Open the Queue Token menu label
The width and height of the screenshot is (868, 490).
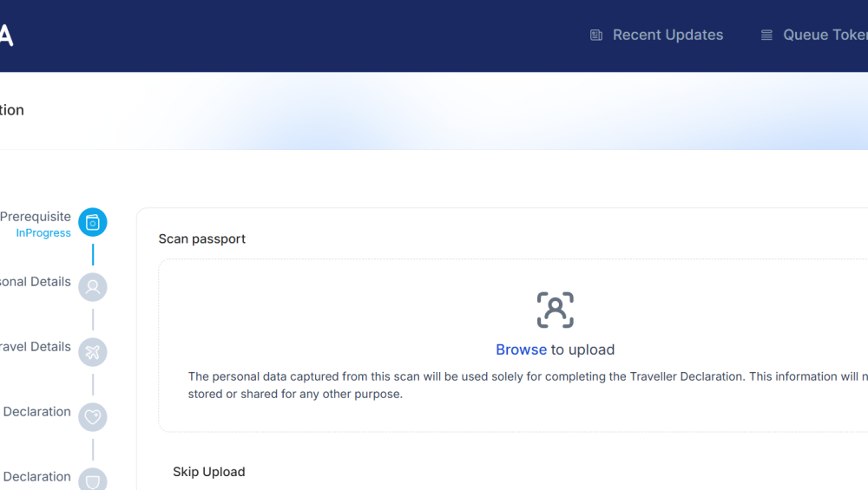825,36
